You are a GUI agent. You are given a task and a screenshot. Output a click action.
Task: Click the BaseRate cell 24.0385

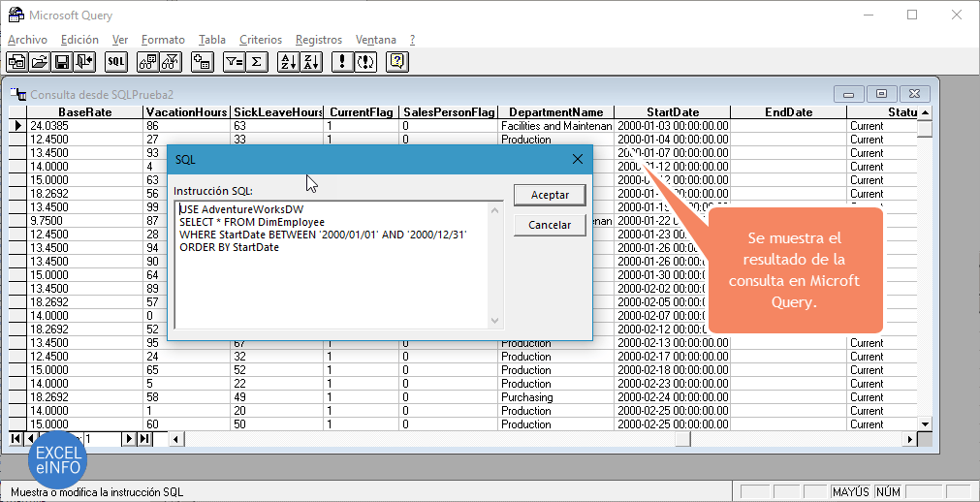pyautogui.click(x=85, y=126)
